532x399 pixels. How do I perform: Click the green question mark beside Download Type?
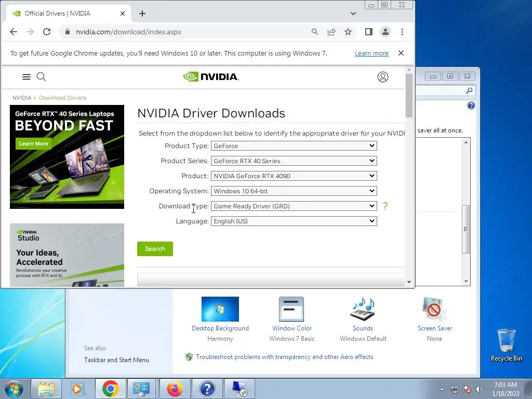click(x=385, y=206)
